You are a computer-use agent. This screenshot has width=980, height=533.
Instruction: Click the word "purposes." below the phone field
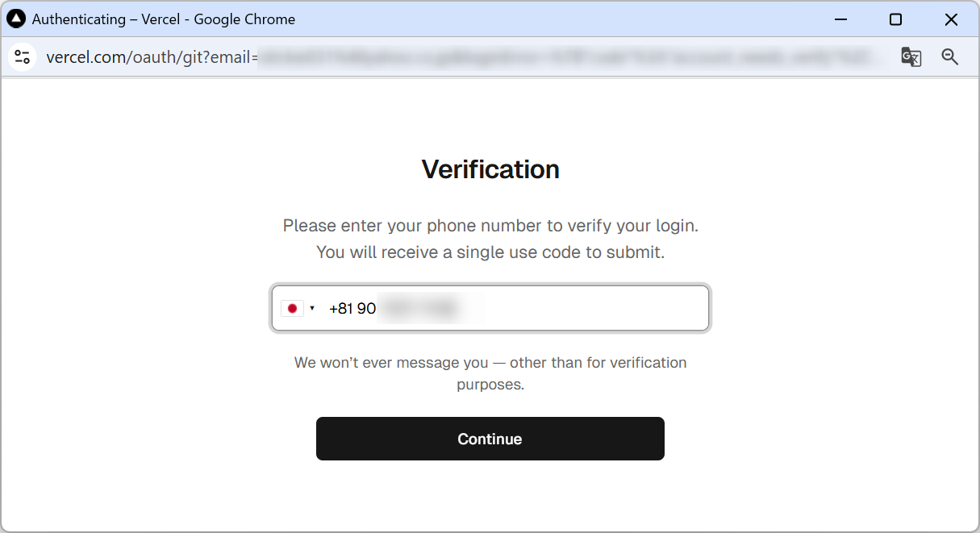(x=490, y=385)
